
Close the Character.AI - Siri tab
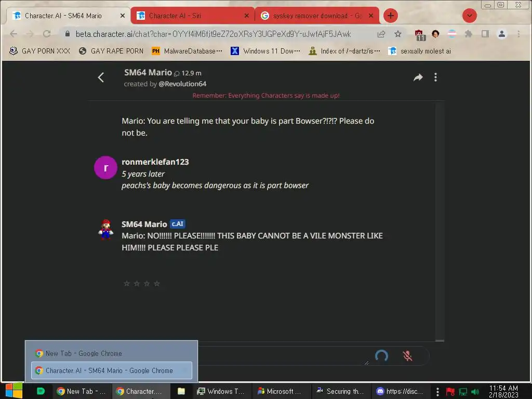[247, 16]
